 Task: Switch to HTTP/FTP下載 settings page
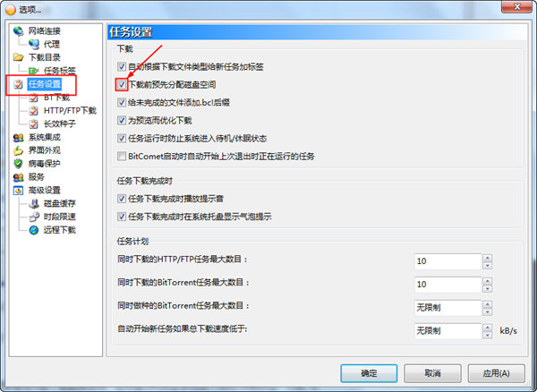[70, 111]
